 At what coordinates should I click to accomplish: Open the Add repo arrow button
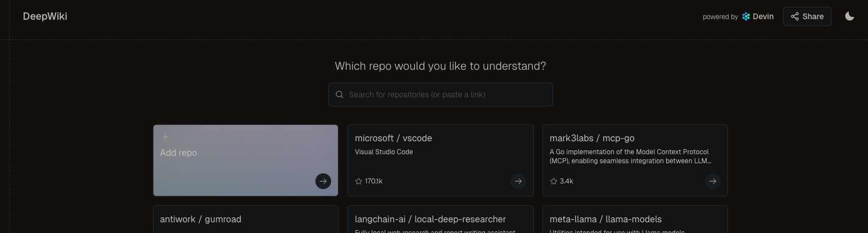323,181
